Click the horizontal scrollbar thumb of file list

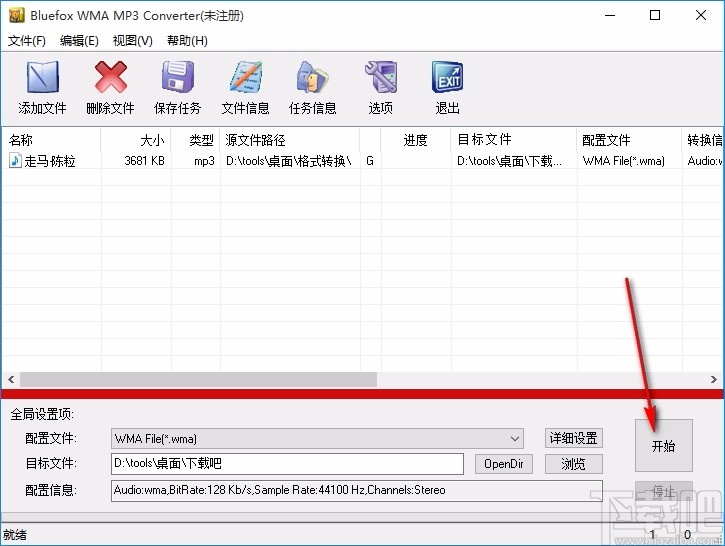pyautogui.click(x=198, y=380)
